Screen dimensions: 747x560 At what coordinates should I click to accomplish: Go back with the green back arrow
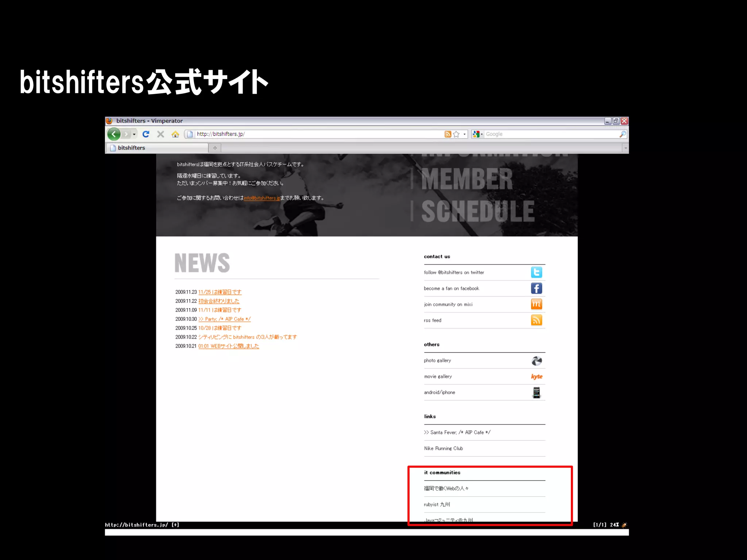[x=114, y=134]
